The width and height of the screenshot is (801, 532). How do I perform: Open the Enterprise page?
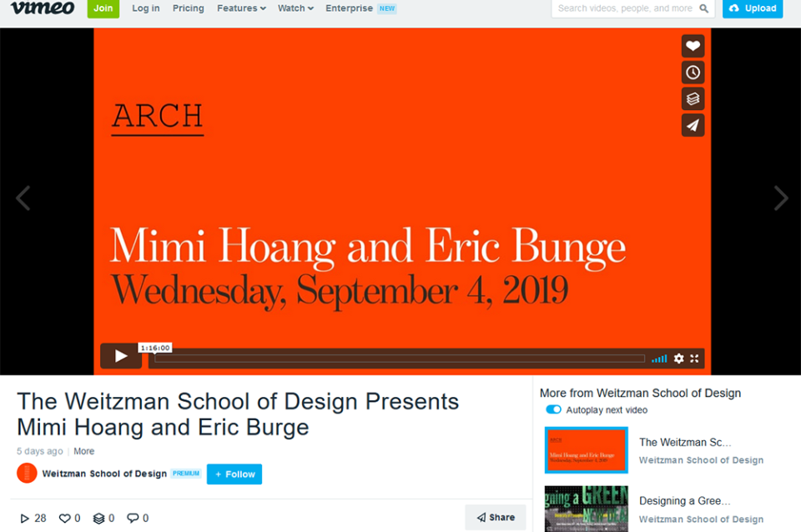pyautogui.click(x=349, y=8)
